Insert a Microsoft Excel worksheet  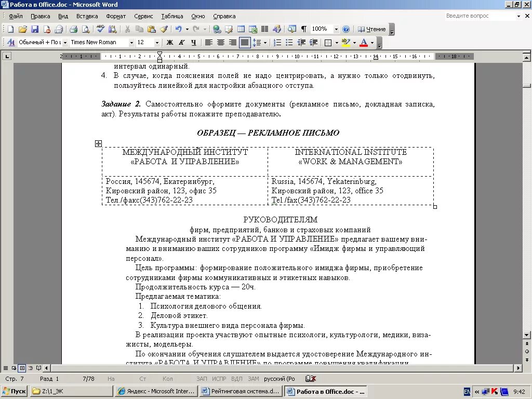click(253, 29)
